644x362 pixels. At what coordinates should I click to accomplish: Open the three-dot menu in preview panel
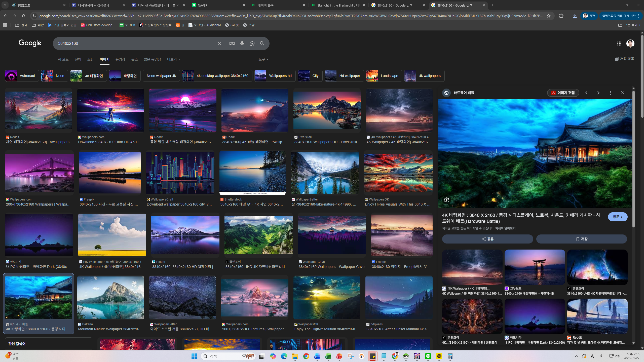pos(610,93)
